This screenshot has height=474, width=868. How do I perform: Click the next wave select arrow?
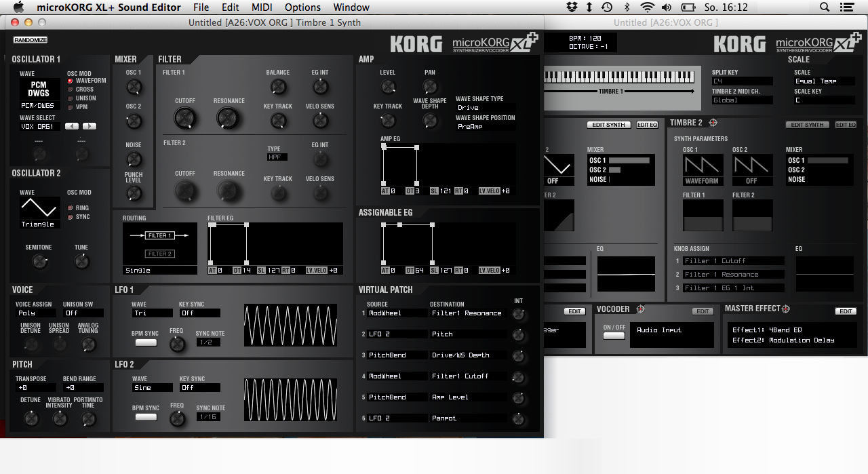click(90, 126)
